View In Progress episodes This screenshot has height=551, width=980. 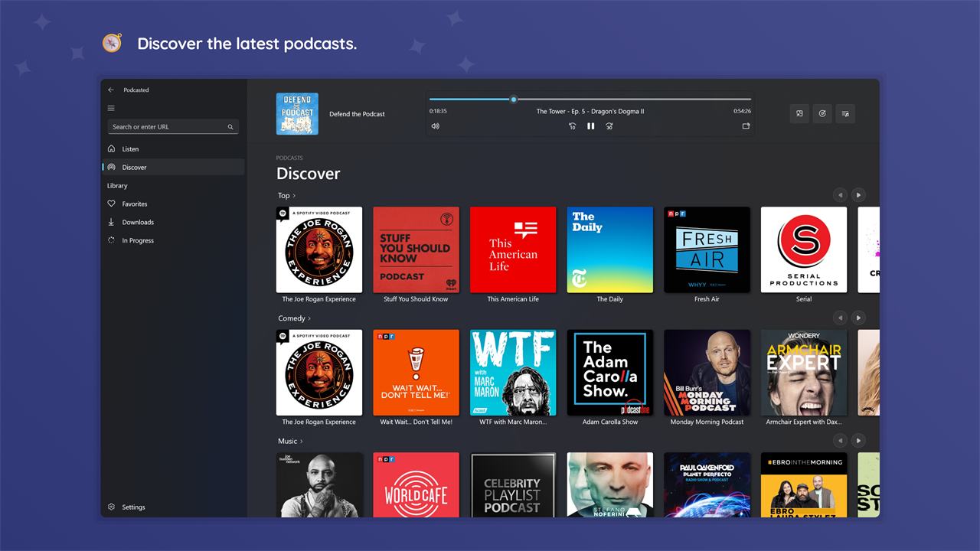[x=173, y=241]
